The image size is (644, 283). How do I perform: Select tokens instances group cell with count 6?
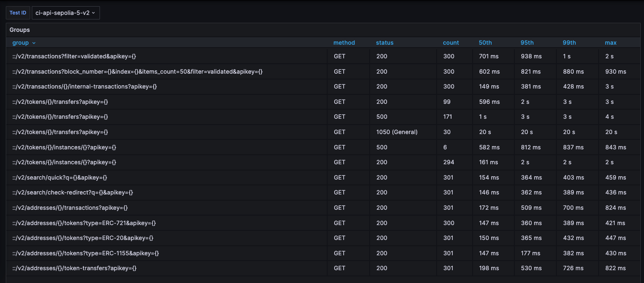point(166,147)
